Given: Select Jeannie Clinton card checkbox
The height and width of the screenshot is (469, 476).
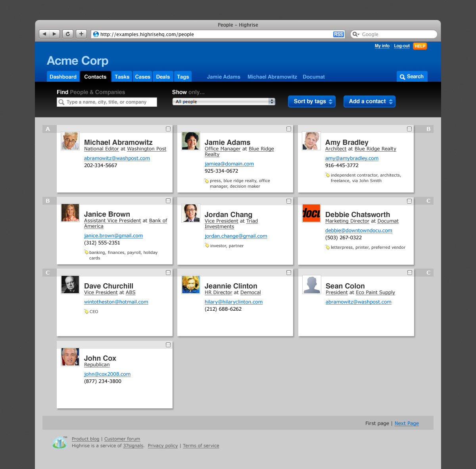Looking at the screenshot, I should click(x=289, y=273).
